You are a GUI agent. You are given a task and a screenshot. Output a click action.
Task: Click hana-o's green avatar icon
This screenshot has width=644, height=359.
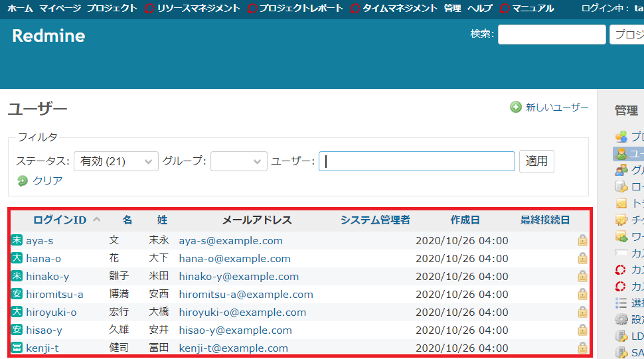[17, 258]
